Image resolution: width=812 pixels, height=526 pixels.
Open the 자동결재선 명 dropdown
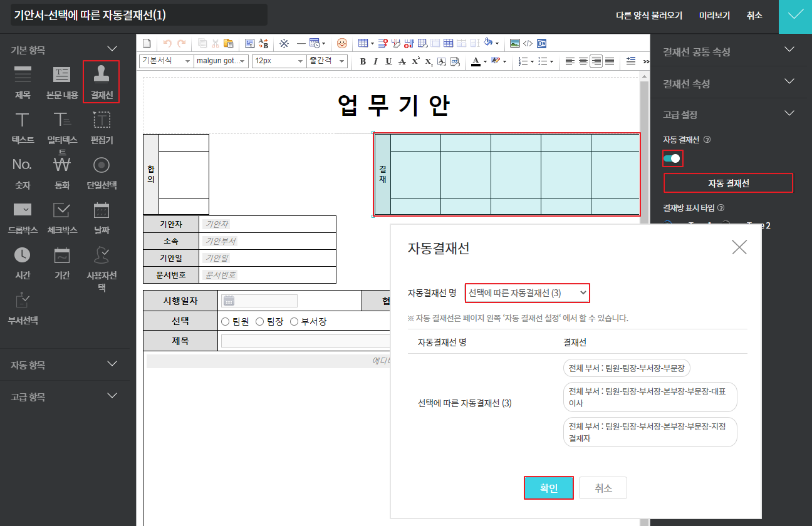[x=528, y=292]
